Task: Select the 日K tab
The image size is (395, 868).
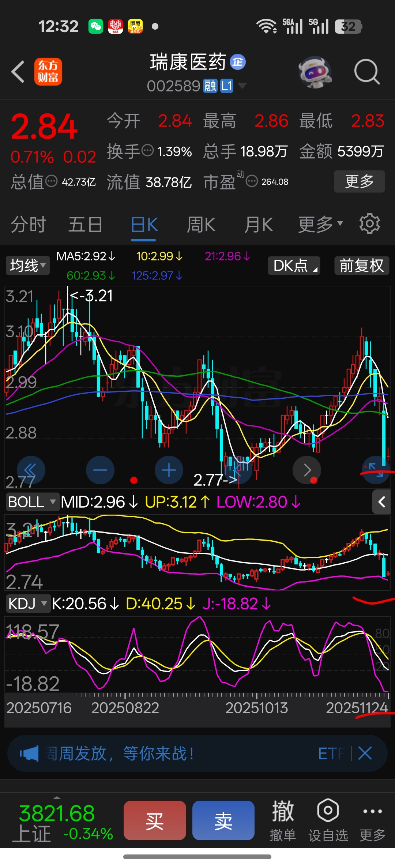Action: [x=144, y=224]
